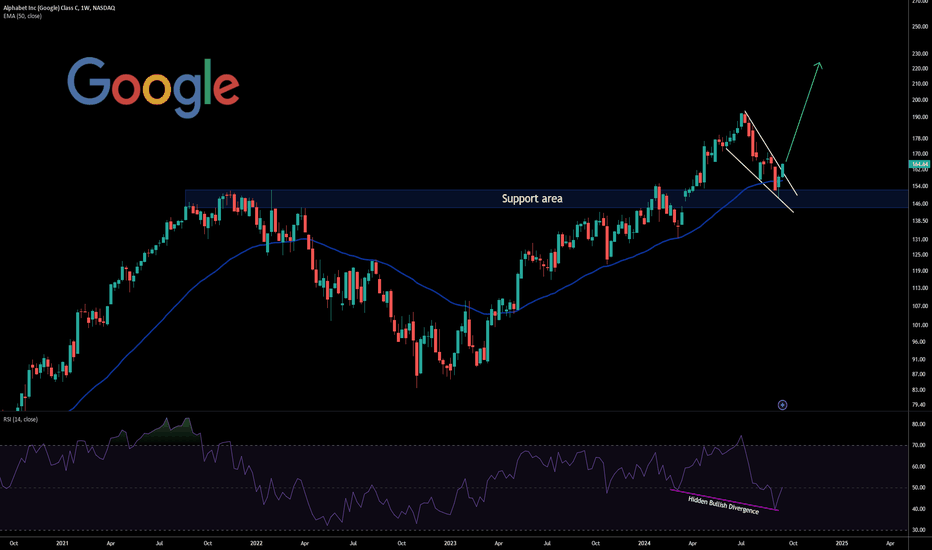Click the RSI 30.00 scale label
The height and width of the screenshot is (550, 932).
click(x=918, y=530)
